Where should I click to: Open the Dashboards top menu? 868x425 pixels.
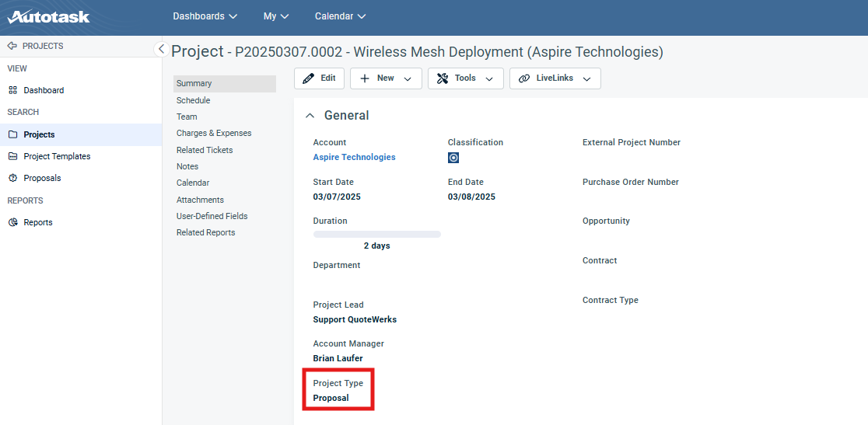point(205,16)
